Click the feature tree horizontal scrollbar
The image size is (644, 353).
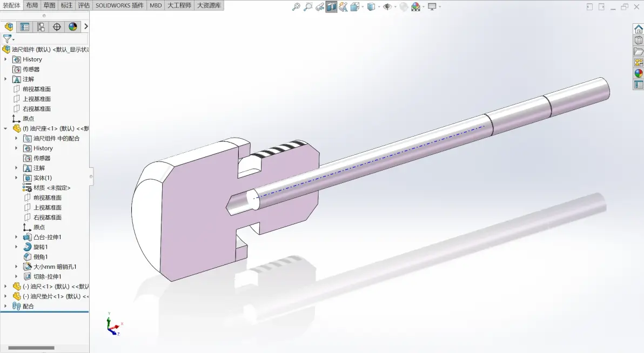(31, 348)
